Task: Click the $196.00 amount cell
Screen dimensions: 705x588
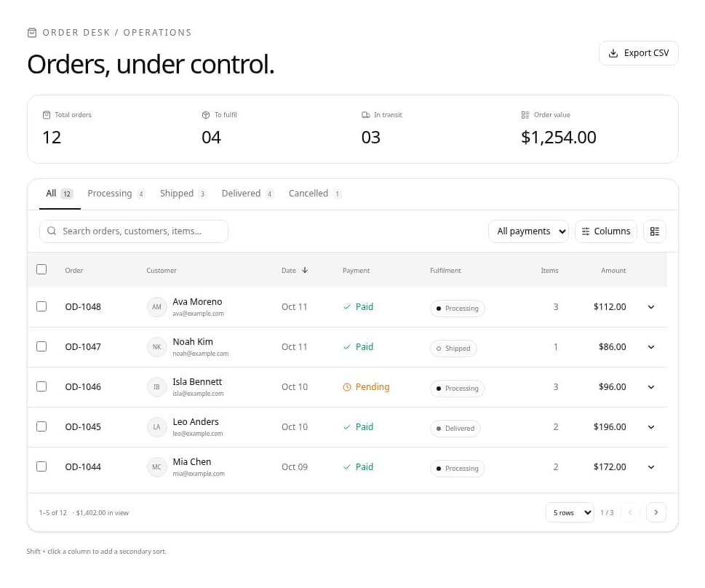Action: [609, 427]
